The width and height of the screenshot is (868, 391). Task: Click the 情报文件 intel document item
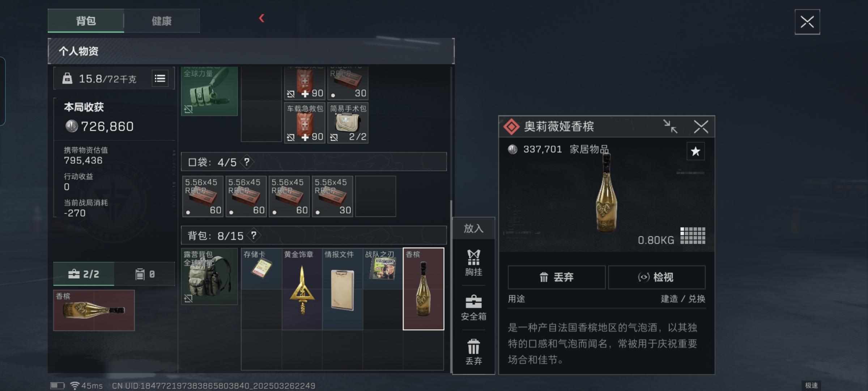[342, 289]
